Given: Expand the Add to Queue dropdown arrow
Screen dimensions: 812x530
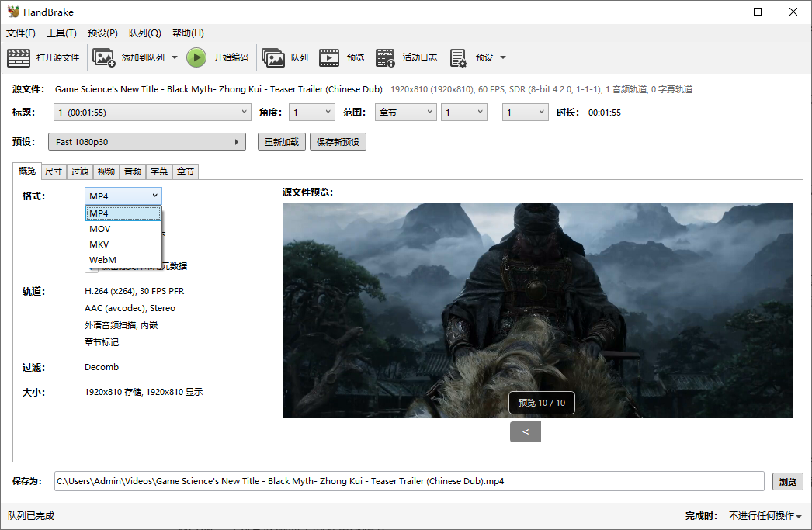Looking at the screenshot, I should pos(175,57).
